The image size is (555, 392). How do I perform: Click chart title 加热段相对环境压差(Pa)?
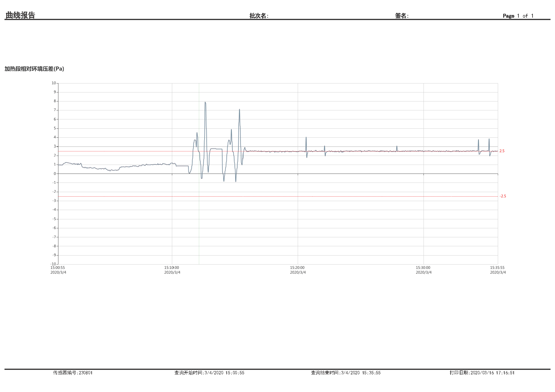click(34, 69)
